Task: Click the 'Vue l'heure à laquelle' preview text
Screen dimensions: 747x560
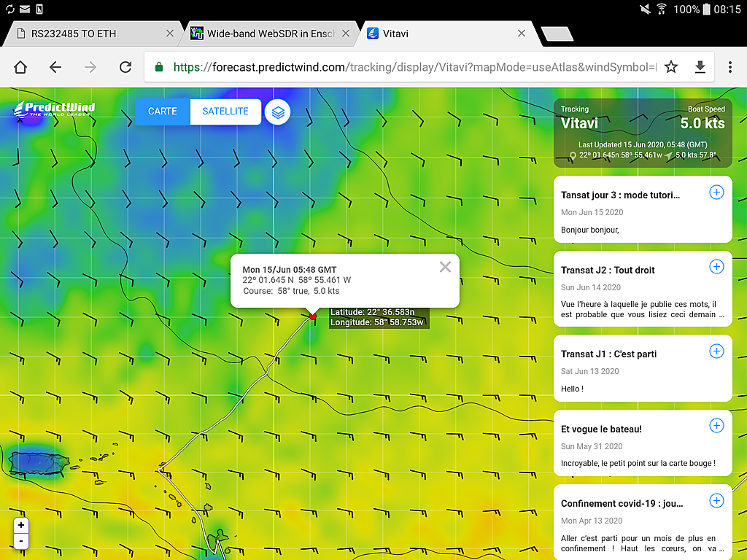Action: (642, 309)
